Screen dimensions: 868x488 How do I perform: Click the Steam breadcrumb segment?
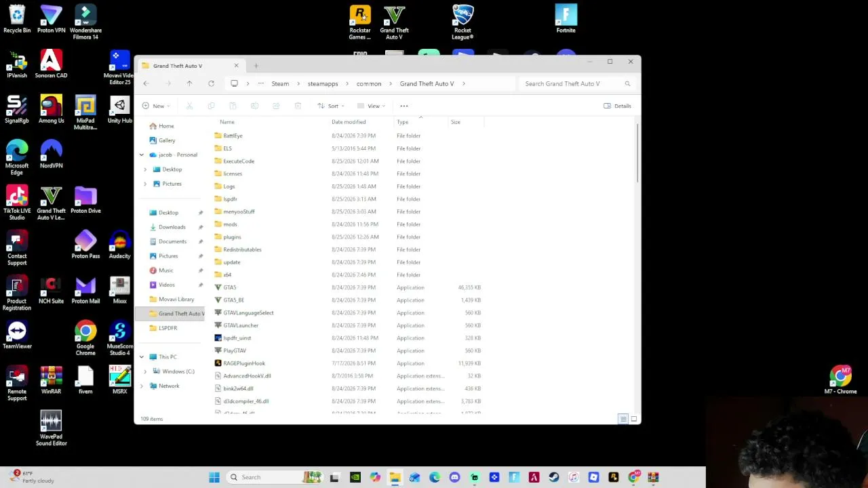(x=280, y=83)
